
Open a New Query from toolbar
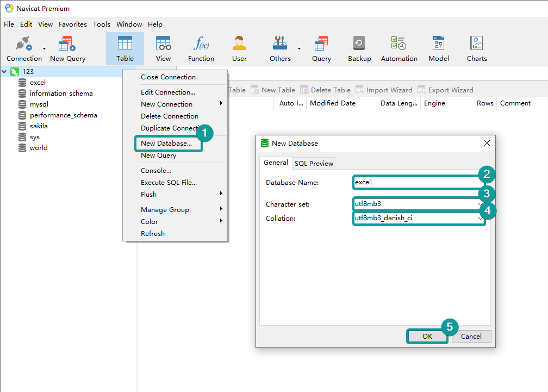67,48
